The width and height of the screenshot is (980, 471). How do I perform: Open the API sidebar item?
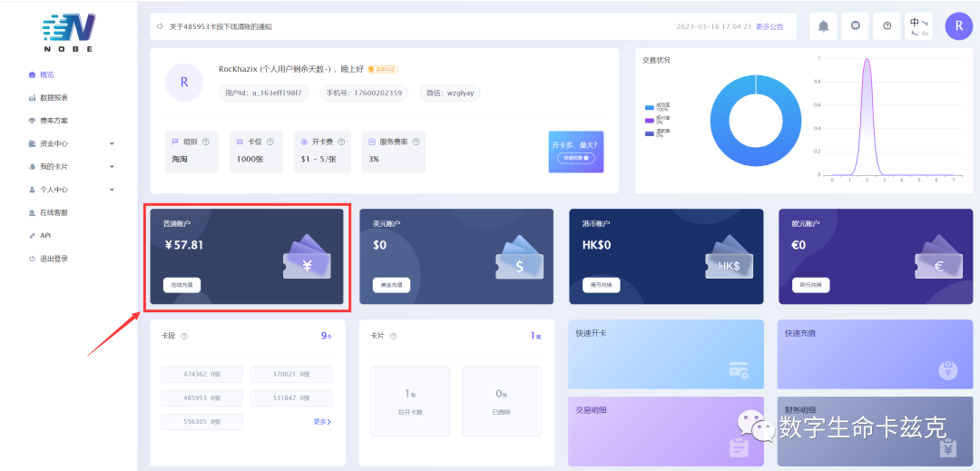45,236
